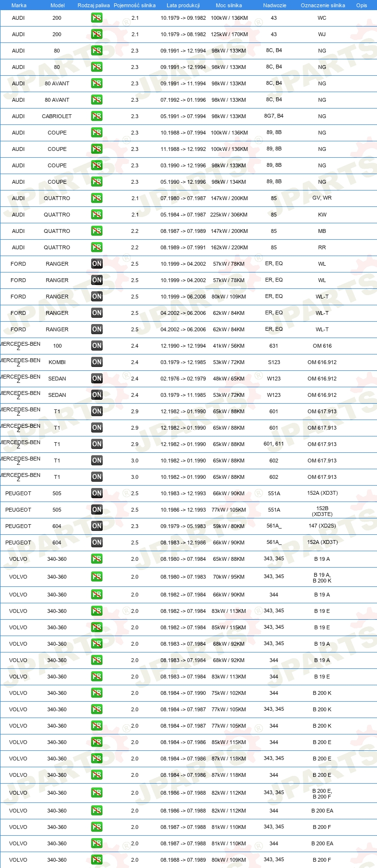The image size is (377, 868).
Task: Click the 08.1988 -> 07.1989 production years cell
Action: pos(183,860)
